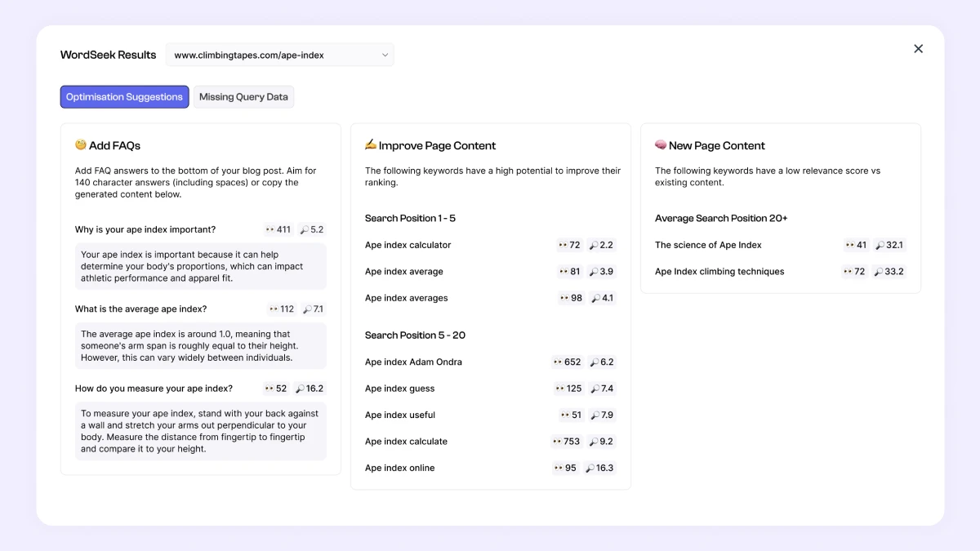The width and height of the screenshot is (980, 551).
Task: Click the brain emoji beside New Page Content
Action: (661, 145)
